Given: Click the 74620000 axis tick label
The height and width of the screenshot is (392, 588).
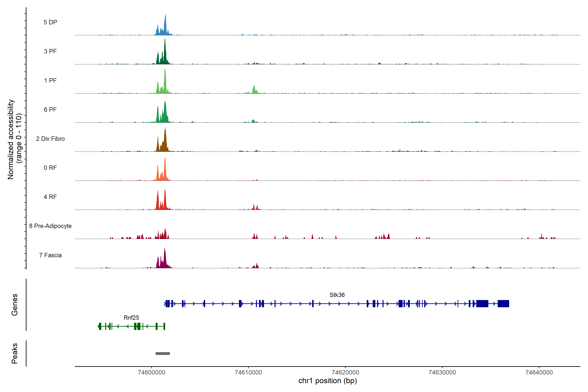Looking at the screenshot, I should 345,373.
